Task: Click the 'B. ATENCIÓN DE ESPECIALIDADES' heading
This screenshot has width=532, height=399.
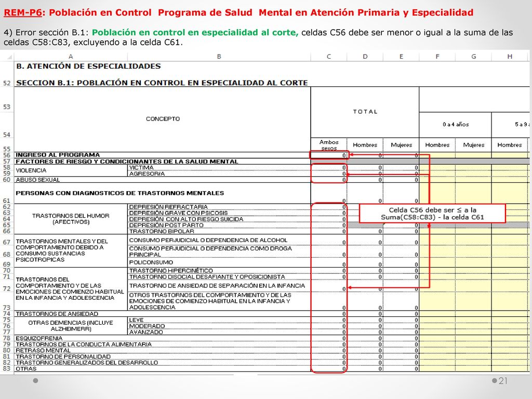Action: coord(88,66)
